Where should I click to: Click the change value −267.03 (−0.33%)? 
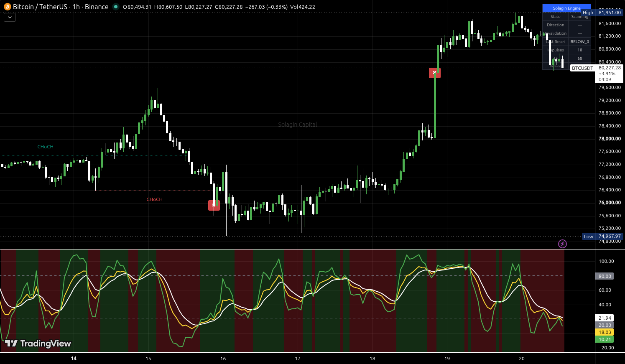click(267, 7)
